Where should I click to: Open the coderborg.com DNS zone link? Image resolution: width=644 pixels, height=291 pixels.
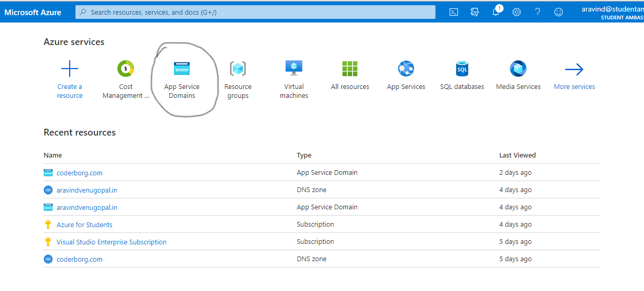tap(80, 259)
